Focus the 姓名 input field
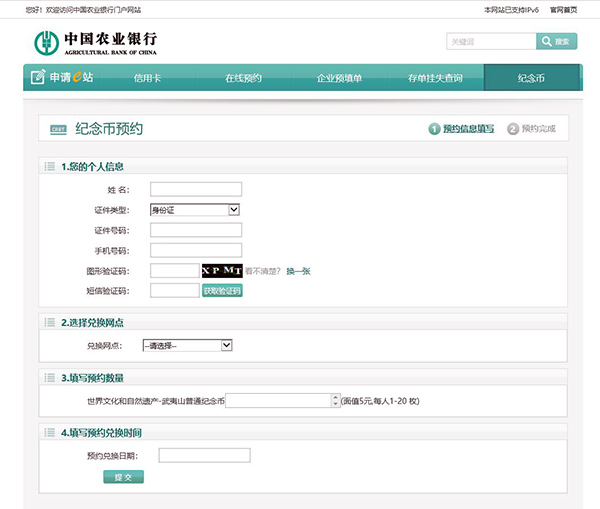Image resolution: width=600 pixels, height=509 pixels. click(196, 189)
